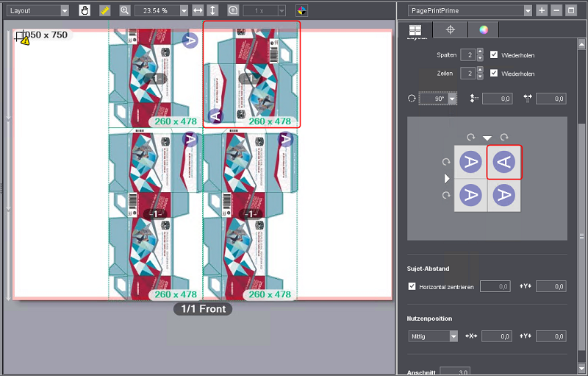The width and height of the screenshot is (588, 376).
Task: Click the Nutzenposition X value field
Action: click(x=497, y=336)
